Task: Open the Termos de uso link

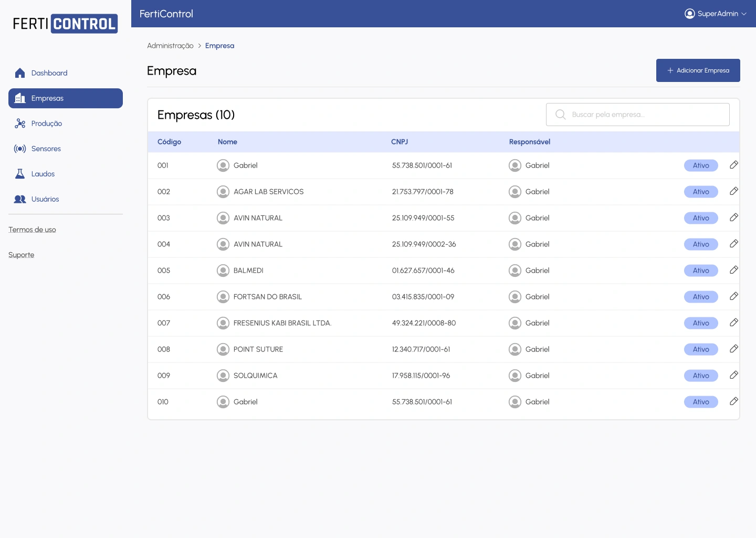Action: click(x=32, y=230)
